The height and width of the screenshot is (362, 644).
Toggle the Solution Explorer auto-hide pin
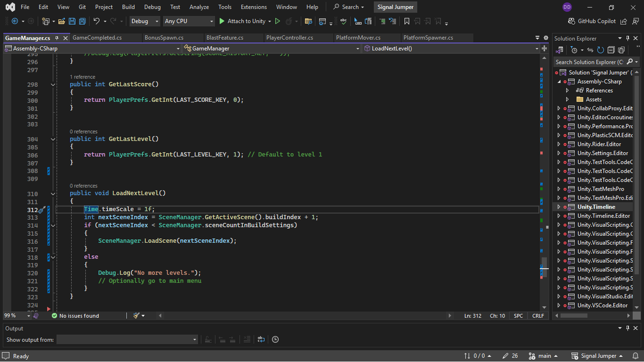click(628, 38)
